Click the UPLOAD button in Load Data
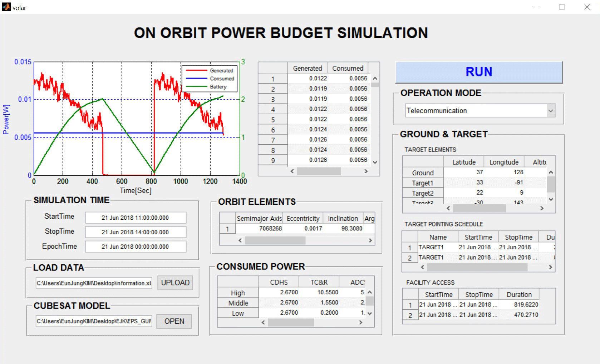This screenshot has height=364, width=600. (175, 283)
